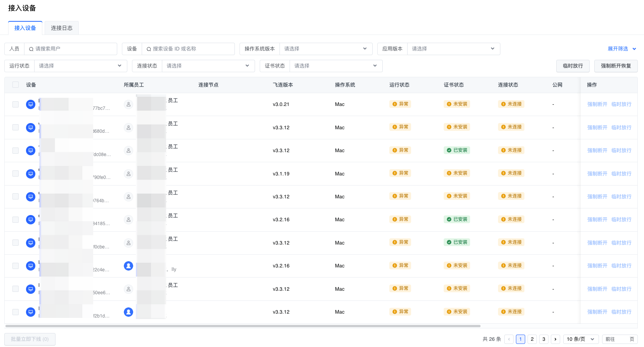Open the 运行状态 filter dropdown
The height and width of the screenshot is (347, 644).
pos(80,66)
